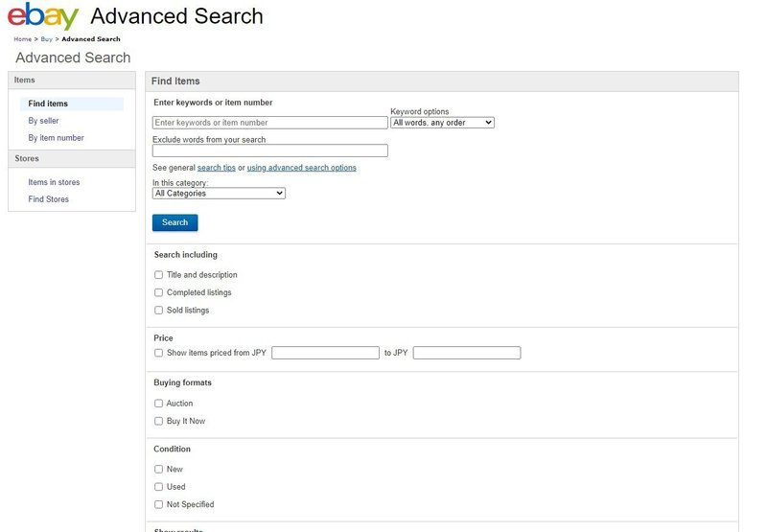Click the Stores sidebar section header
This screenshot has width=767, height=532.
point(71,159)
